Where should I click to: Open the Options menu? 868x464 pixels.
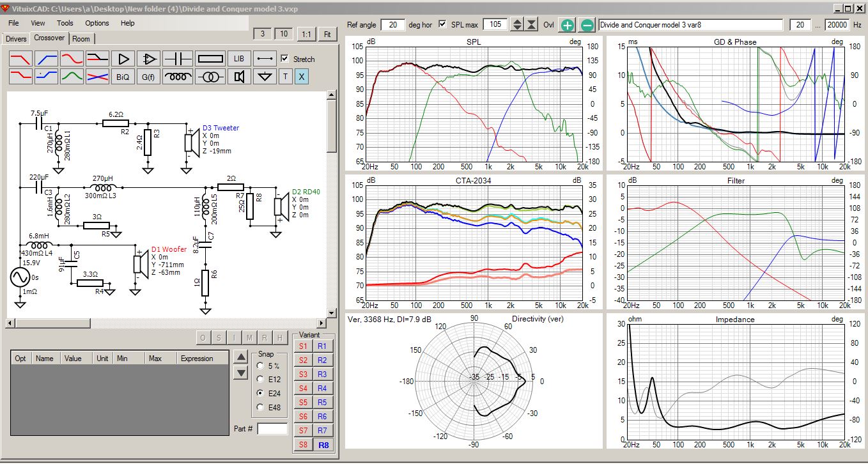click(97, 23)
